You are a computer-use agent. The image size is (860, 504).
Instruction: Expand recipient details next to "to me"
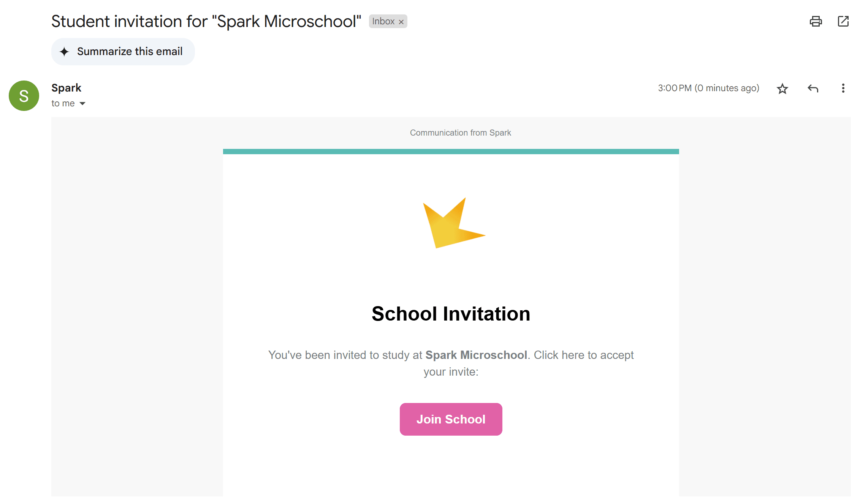click(82, 103)
